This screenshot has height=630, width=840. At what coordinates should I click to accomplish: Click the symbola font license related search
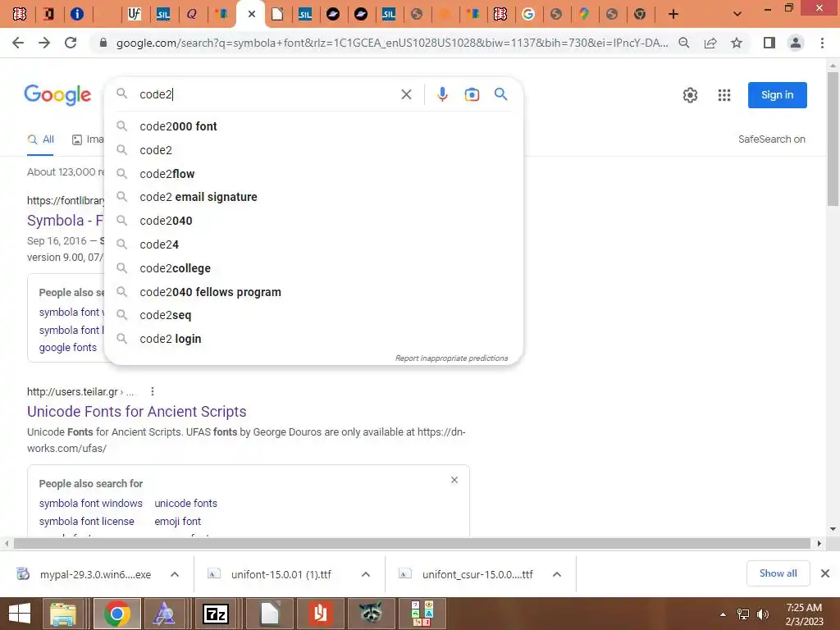tap(86, 521)
